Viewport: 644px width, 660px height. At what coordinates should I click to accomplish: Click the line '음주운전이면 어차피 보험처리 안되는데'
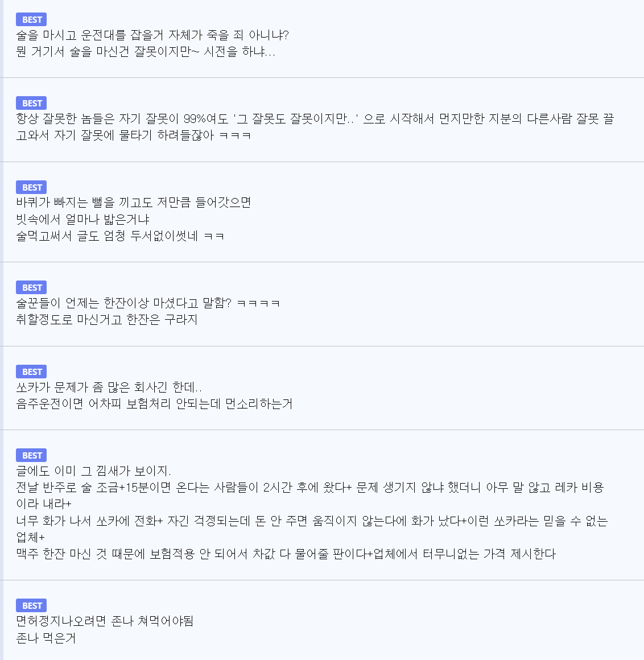[154, 405]
